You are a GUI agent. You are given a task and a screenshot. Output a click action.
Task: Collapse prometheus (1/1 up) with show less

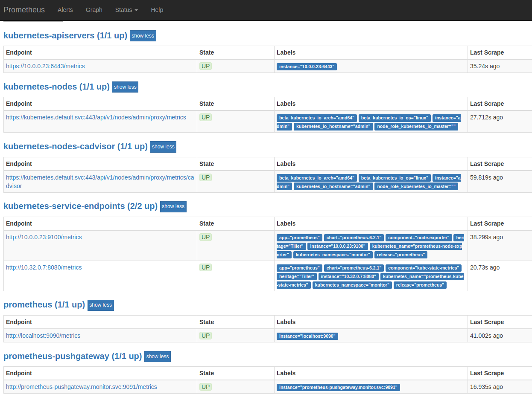tap(101, 305)
